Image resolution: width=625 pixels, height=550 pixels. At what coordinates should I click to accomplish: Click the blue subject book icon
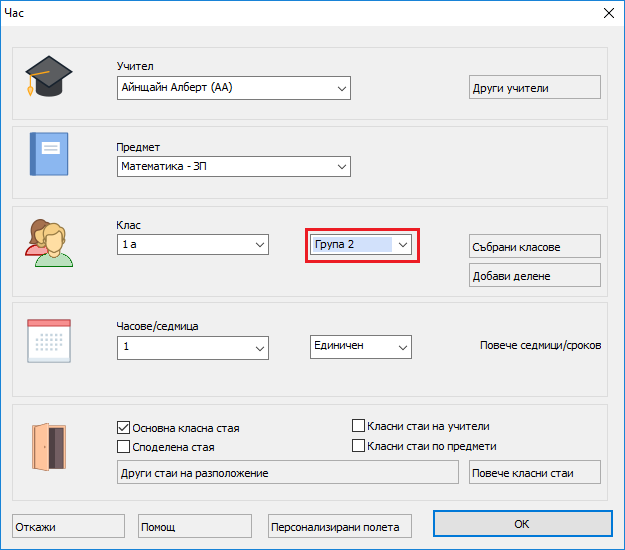point(48,155)
